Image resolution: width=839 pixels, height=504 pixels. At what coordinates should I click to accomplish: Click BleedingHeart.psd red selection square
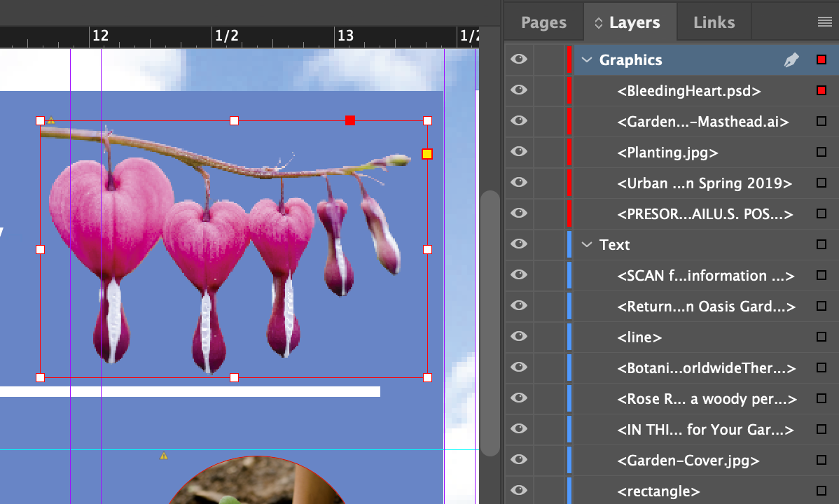[x=821, y=90]
